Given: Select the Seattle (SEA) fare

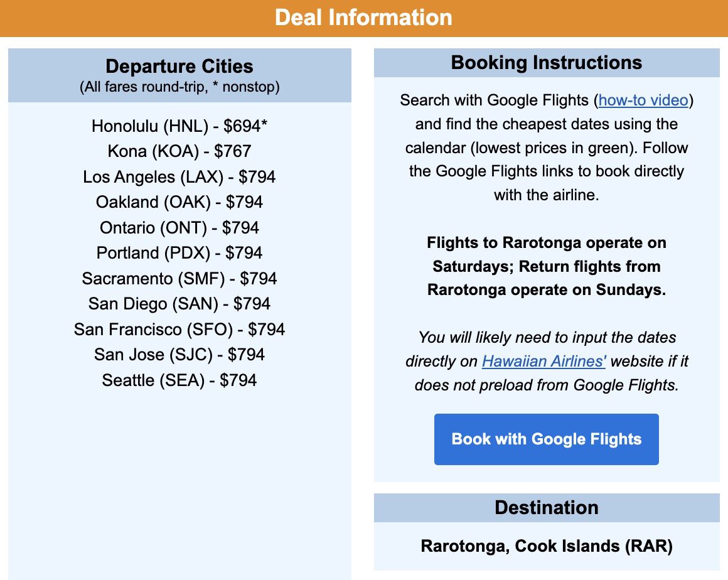Looking at the screenshot, I should (178, 380).
